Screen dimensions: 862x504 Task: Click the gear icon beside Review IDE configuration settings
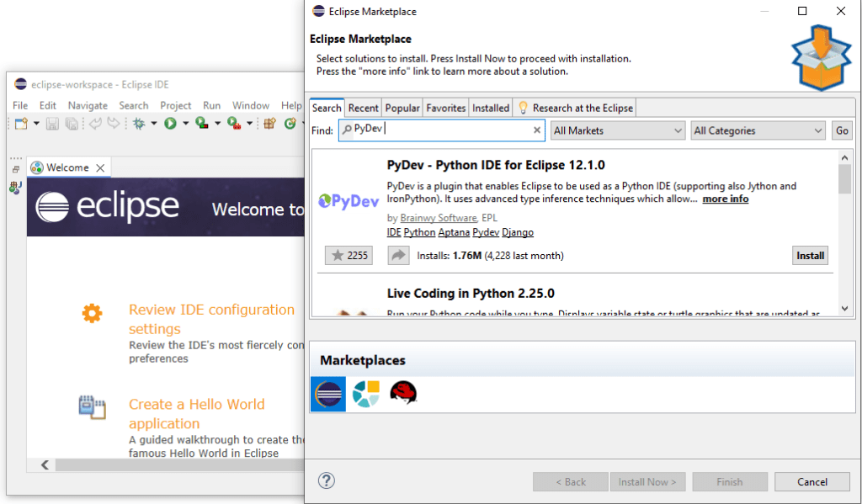93,313
